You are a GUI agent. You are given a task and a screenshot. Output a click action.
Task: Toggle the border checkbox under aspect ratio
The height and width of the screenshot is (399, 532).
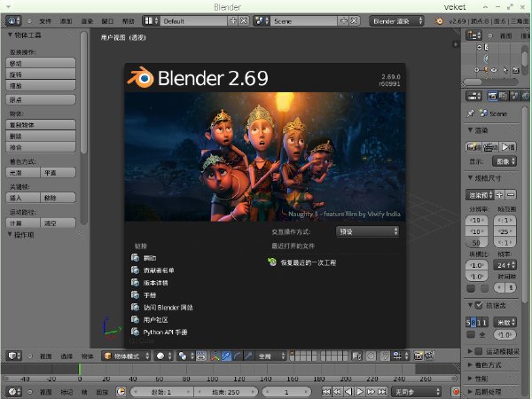471,288
